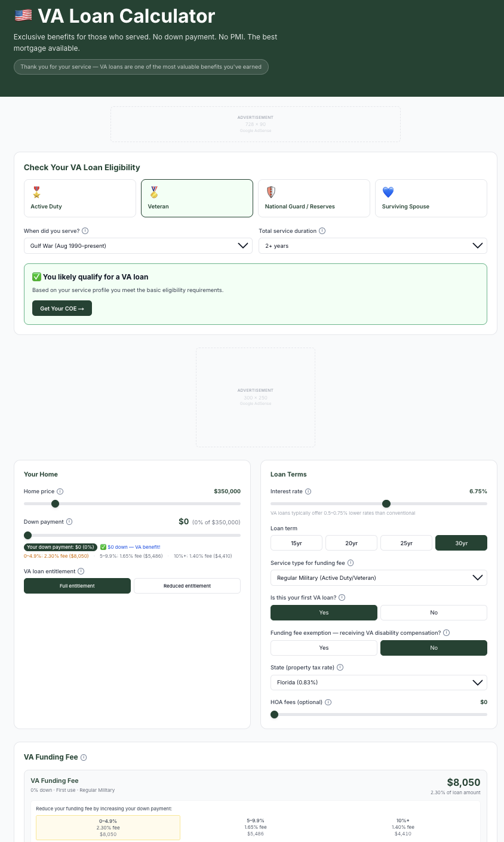Click the $8,050 funding fee total
The image size is (504, 842).
point(463,782)
